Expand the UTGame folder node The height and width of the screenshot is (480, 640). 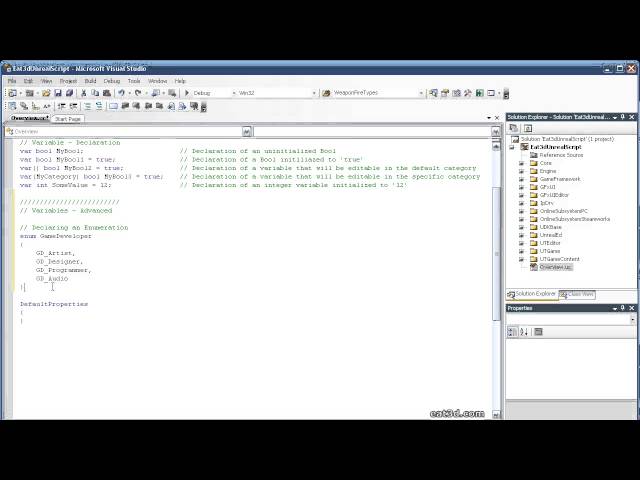coord(522,251)
